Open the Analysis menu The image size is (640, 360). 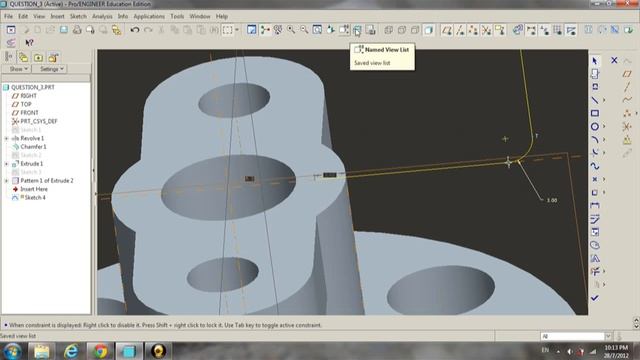coord(102,16)
